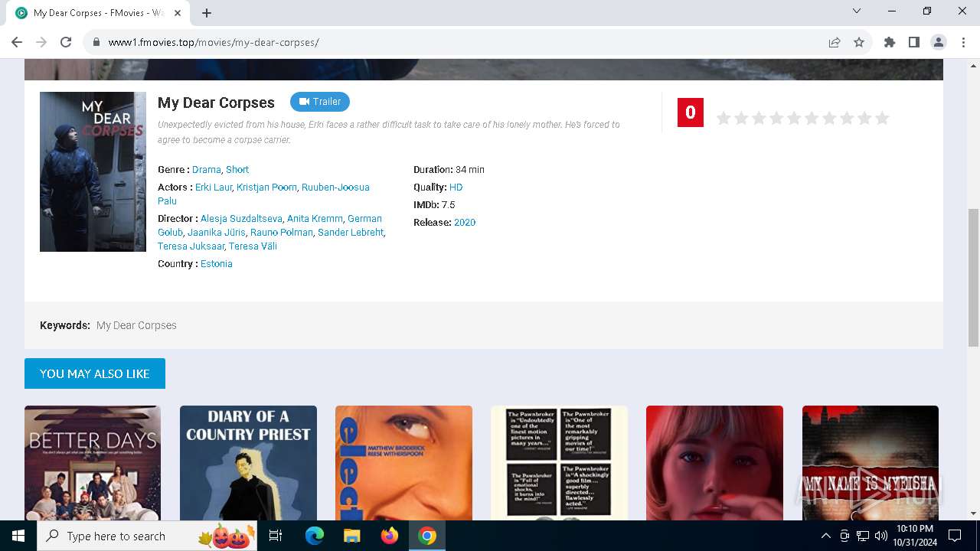The width and height of the screenshot is (980, 551).
Task: Open Chrome three-dot menu
Action: (963, 42)
